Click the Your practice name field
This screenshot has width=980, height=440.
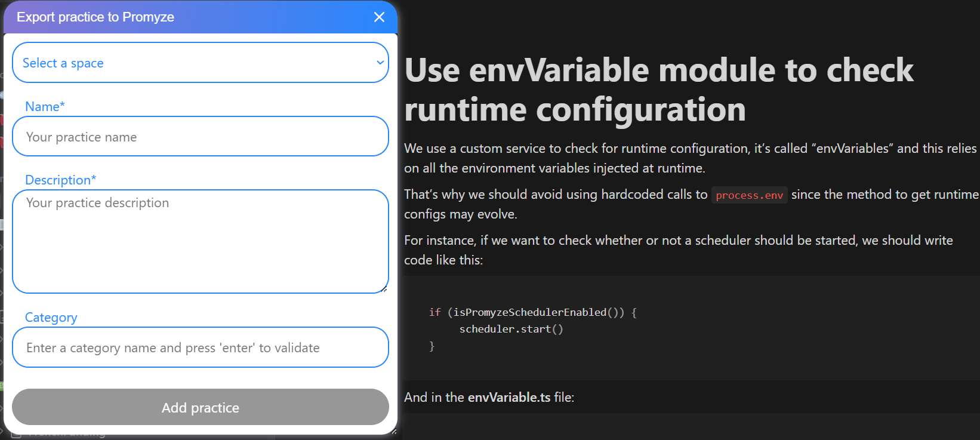[x=201, y=137]
